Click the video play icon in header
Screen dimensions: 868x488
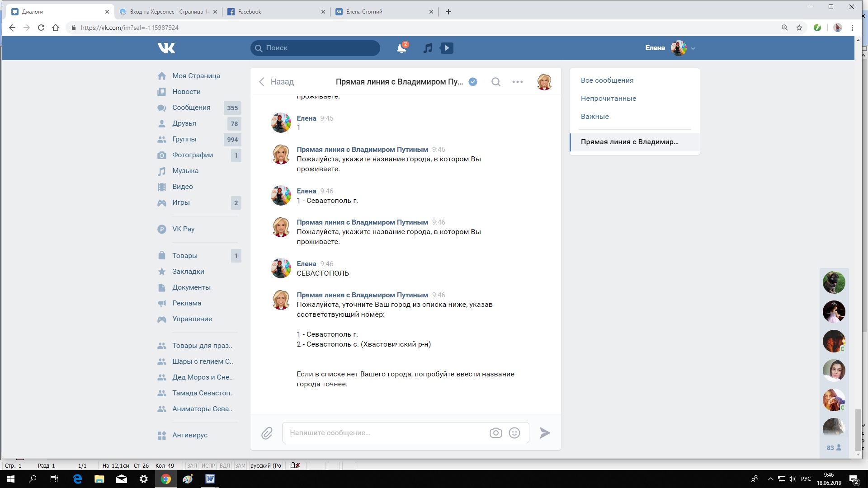pyautogui.click(x=447, y=48)
